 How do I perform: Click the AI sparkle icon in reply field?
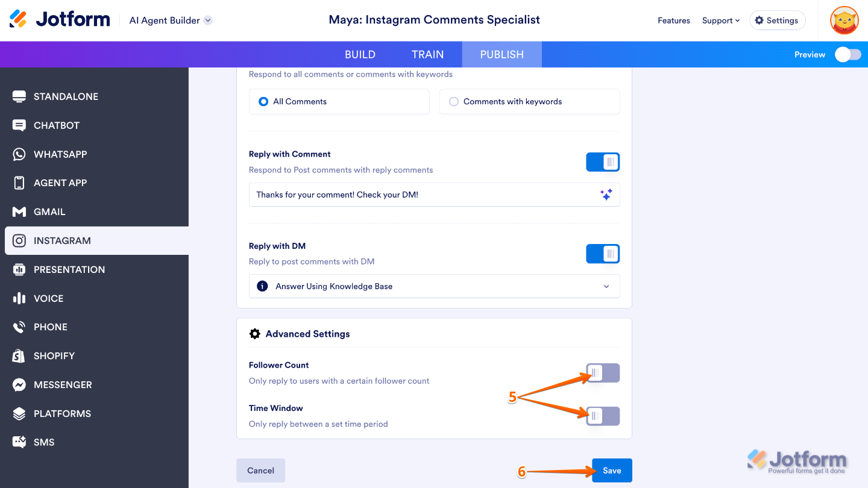click(x=606, y=195)
